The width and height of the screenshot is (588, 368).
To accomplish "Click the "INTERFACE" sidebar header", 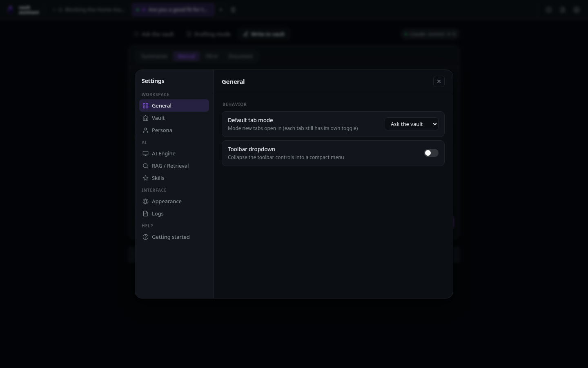I will click(x=154, y=190).
